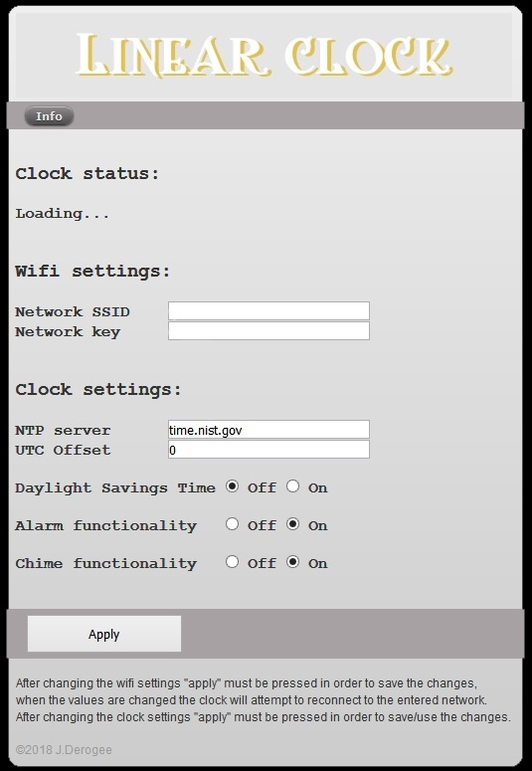This screenshot has height=771, width=532.
Task: Click the Daylight Savings Time label
Action: click(x=115, y=488)
